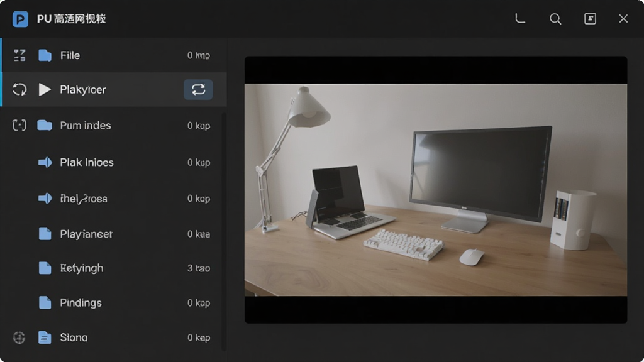This screenshot has height=362, width=644.
Task: Open search from the title bar
Action: pyautogui.click(x=555, y=19)
